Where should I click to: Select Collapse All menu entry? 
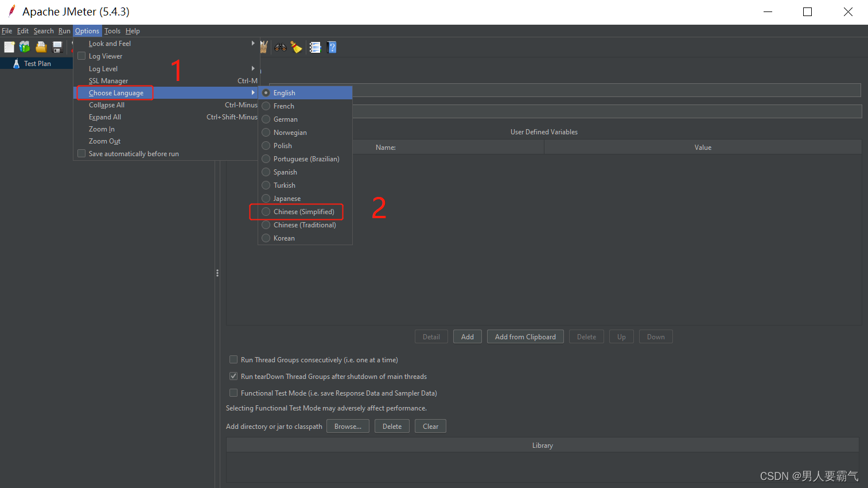tap(166, 105)
